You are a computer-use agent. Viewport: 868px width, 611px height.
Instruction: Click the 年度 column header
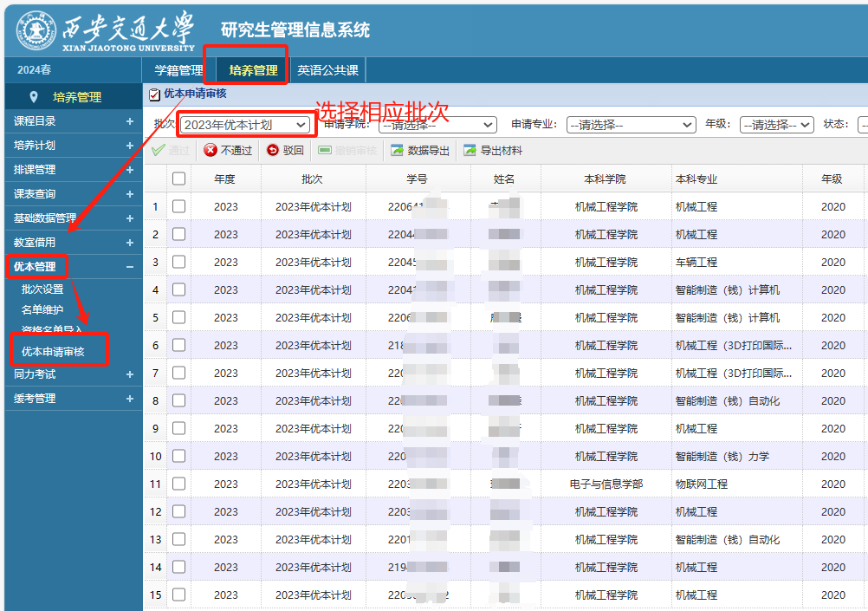(224, 179)
